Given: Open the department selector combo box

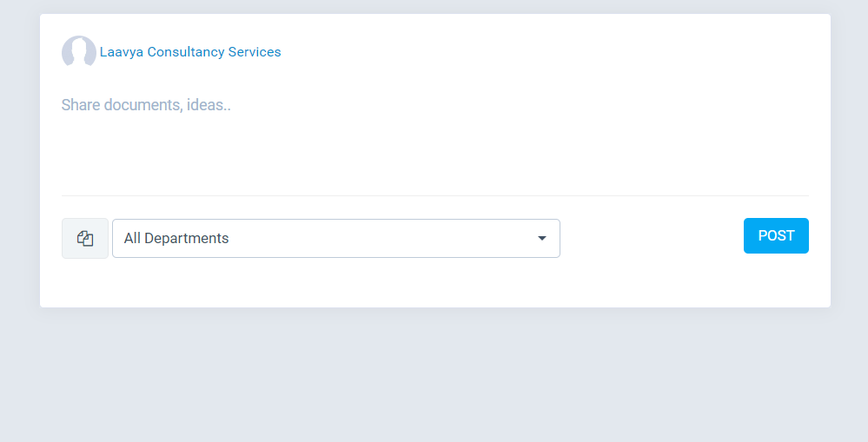Looking at the screenshot, I should point(336,239).
